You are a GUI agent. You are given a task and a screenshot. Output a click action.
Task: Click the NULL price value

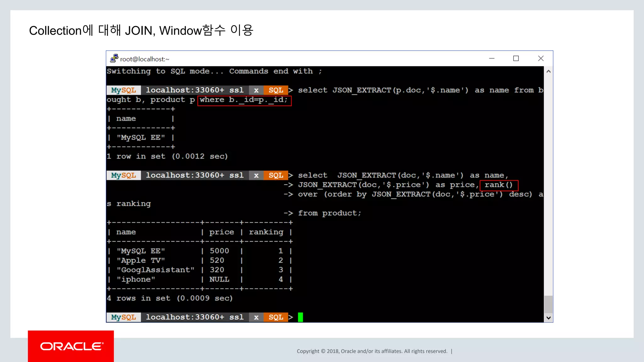coord(219,279)
